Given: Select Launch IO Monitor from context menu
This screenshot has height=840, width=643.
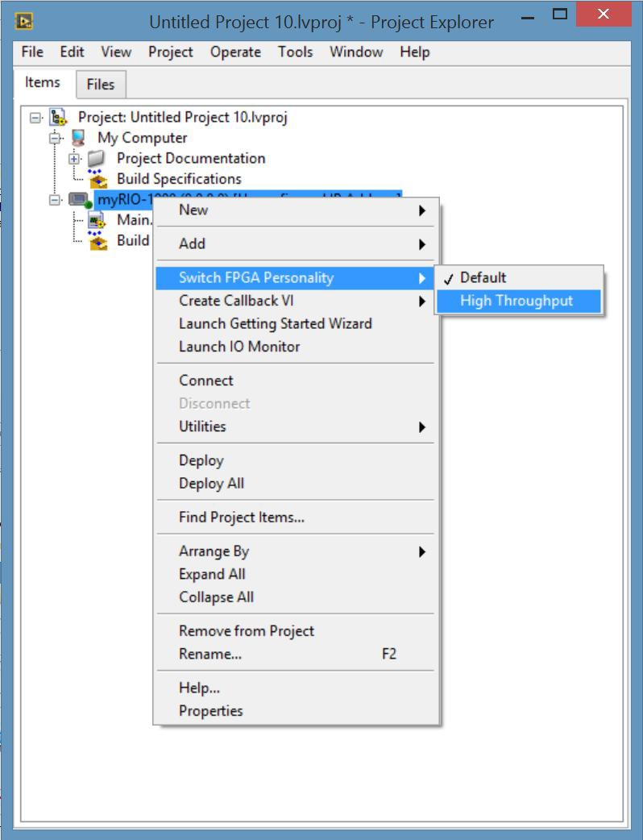Looking at the screenshot, I should coord(239,347).
